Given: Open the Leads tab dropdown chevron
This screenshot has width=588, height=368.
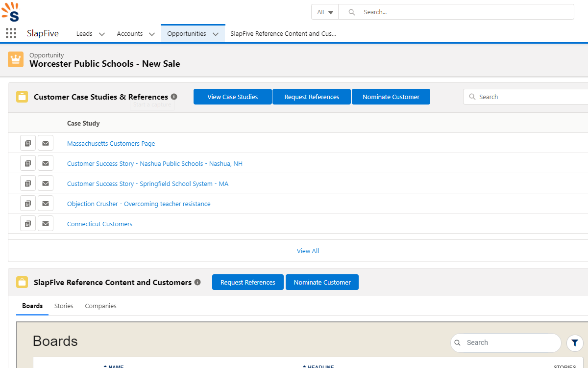Looking at the screenshot, I should 102,34.
